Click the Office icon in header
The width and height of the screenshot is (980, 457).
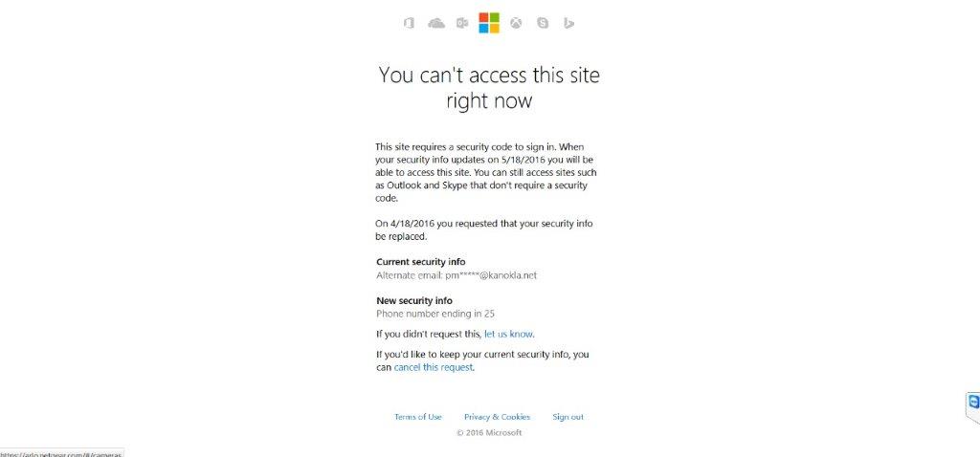(x=409, y=23)
